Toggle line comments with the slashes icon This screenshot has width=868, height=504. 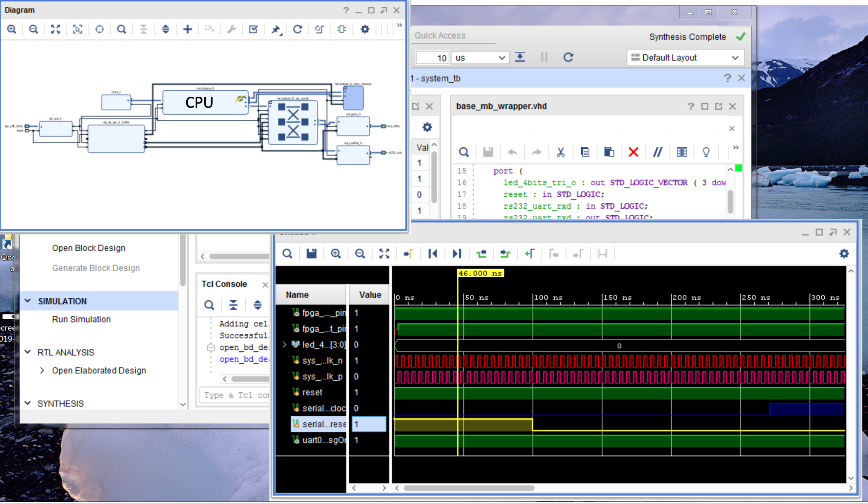(657, 152)
